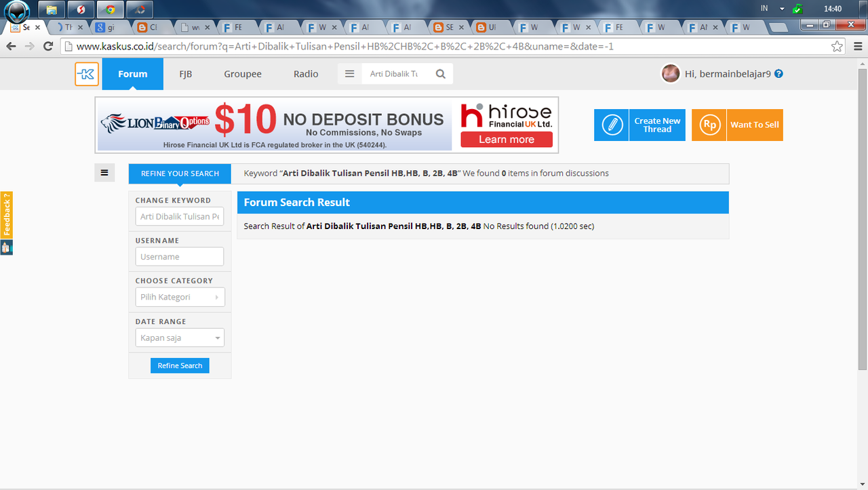Switch to the Blogger 'SE' browser tab
The width and height of the screenshot is (868, 490).
tap(448, 28)
